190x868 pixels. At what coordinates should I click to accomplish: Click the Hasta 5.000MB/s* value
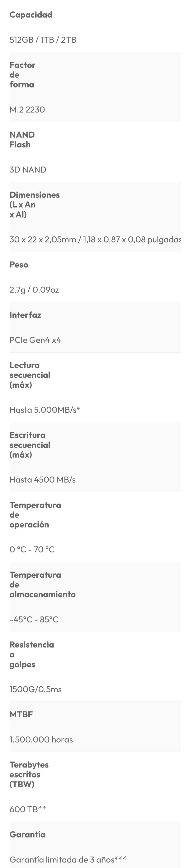point(45,410)
